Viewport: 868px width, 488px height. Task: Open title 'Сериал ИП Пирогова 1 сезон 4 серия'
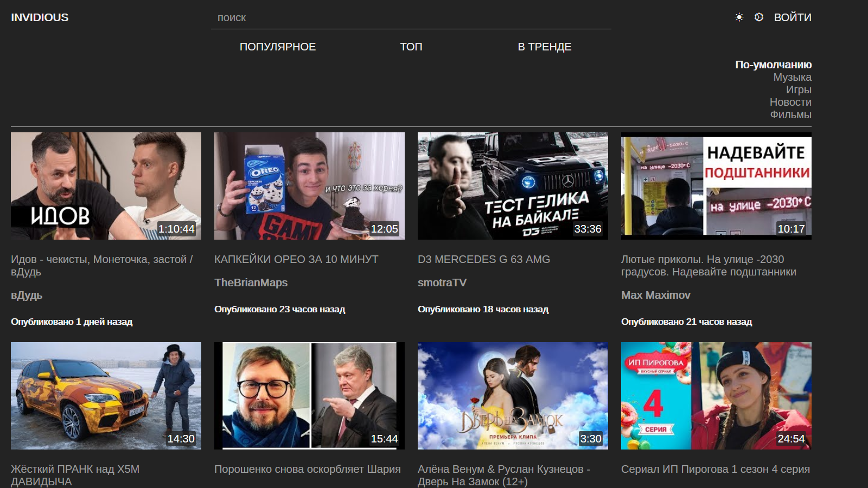716,469
